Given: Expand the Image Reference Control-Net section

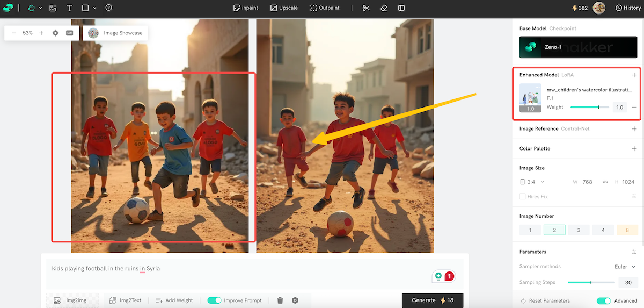Looking at the screenshot, I should (x=634, y=129).
